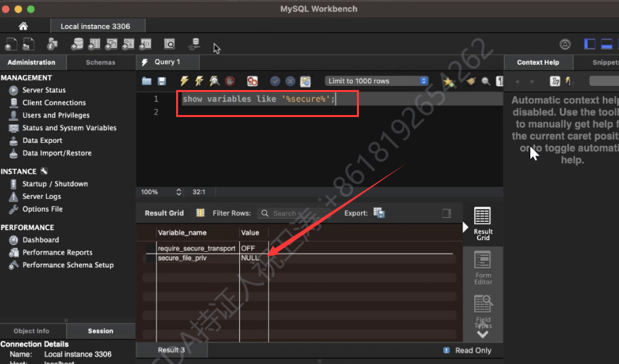
Task: Save snippet with star icon
Action: click(448, 82)
